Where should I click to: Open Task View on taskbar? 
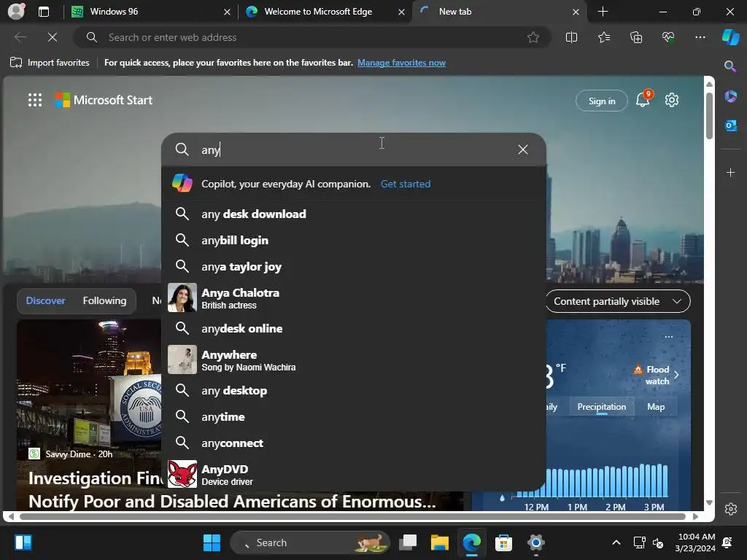coord(408,542)
